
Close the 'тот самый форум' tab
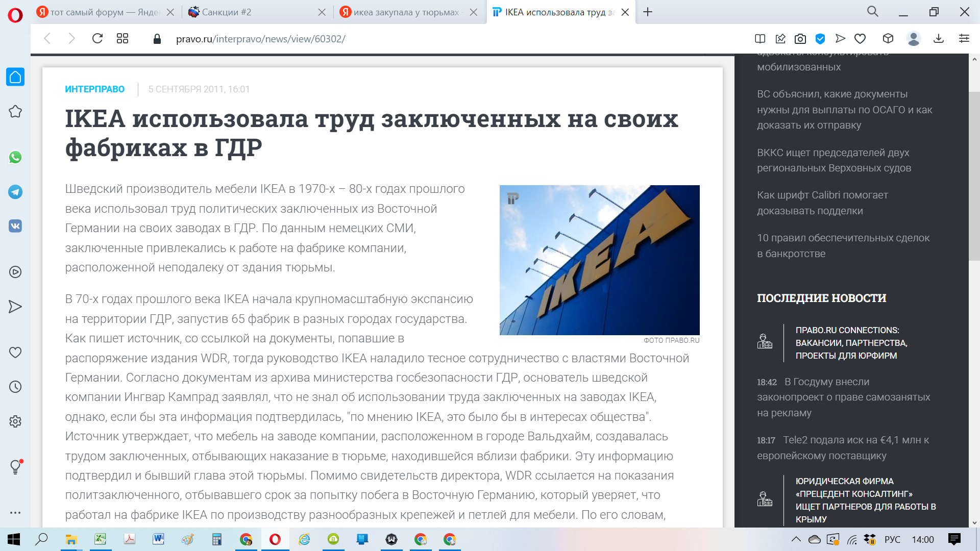(170, 12)
